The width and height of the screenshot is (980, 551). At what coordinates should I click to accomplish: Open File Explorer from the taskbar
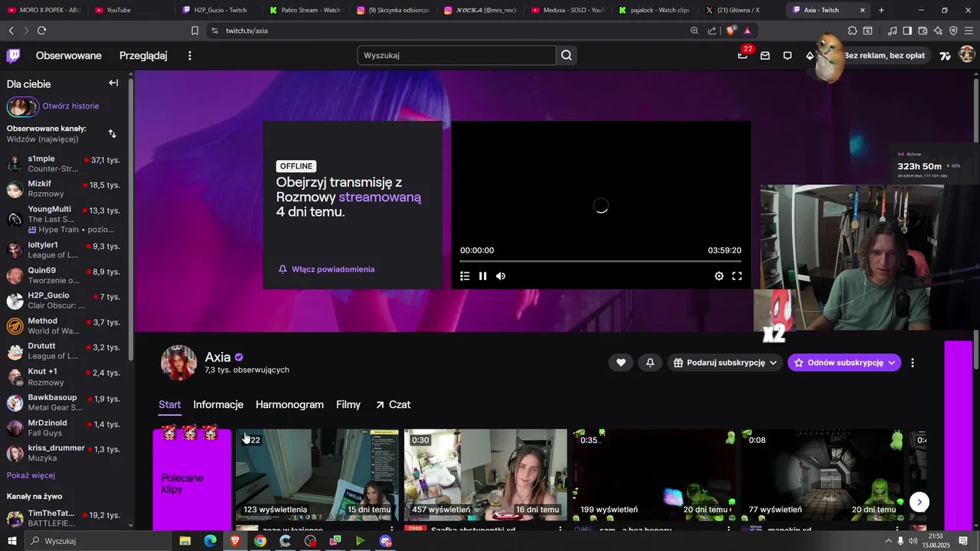[x=185, y=541]
